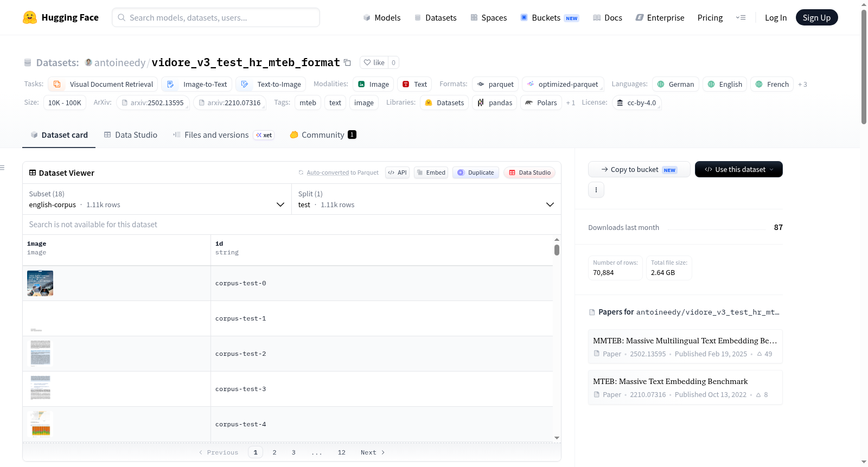The image size is (868, 467).
Task: Open the antoineedy user profile link
Action: point(119,62)
